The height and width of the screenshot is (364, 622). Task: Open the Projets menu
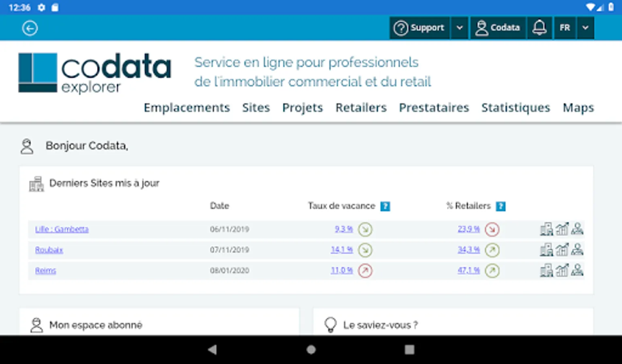point(302,108)
